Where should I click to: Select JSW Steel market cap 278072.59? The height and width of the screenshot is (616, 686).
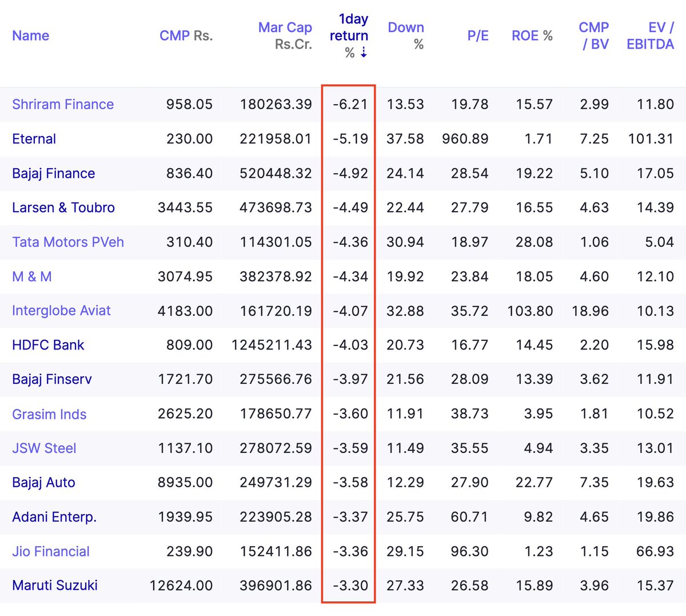click(276, 448)
